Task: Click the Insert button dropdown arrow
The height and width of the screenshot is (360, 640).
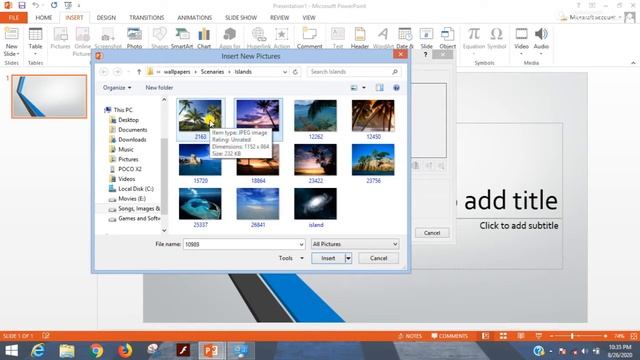Action: (348, 258)
